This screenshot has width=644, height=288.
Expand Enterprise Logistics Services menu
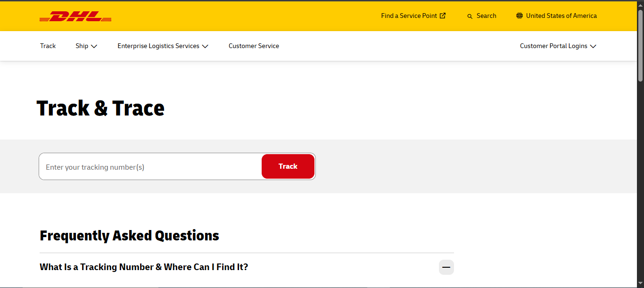coord(163,46)
